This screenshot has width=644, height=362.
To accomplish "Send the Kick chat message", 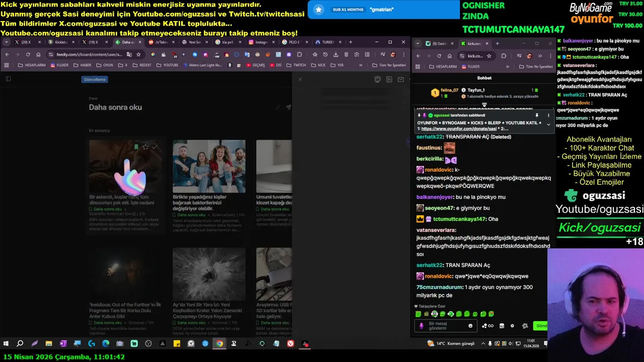I will coord(541,326).
